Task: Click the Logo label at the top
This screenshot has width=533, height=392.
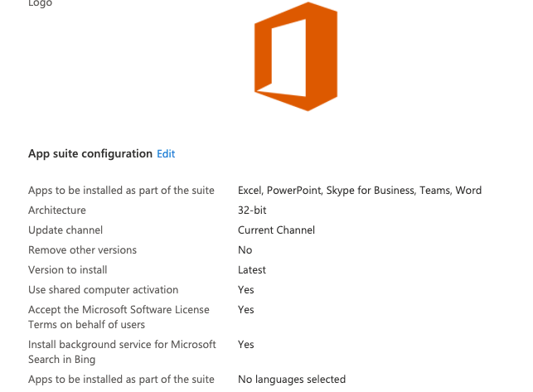Action: (40, 4)
